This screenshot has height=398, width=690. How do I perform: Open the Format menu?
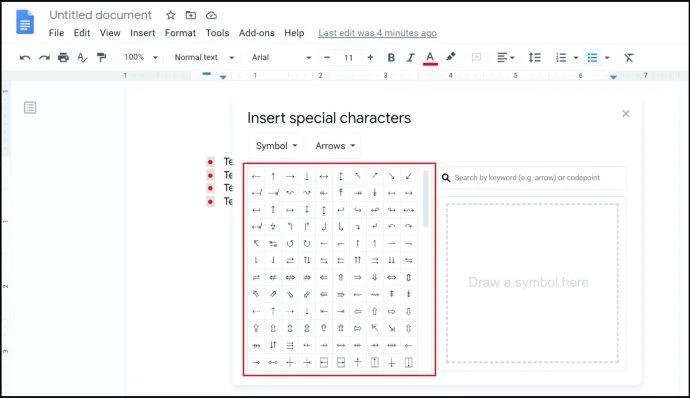[180, 33]
